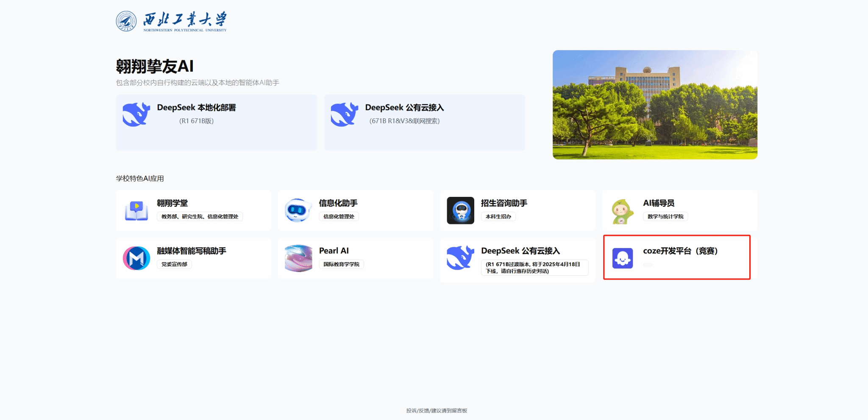This screenshot has width=868, height=420.
Task: Open the 融媒体智能写稿助手 M icon
Action: click(x=136, y=258)
